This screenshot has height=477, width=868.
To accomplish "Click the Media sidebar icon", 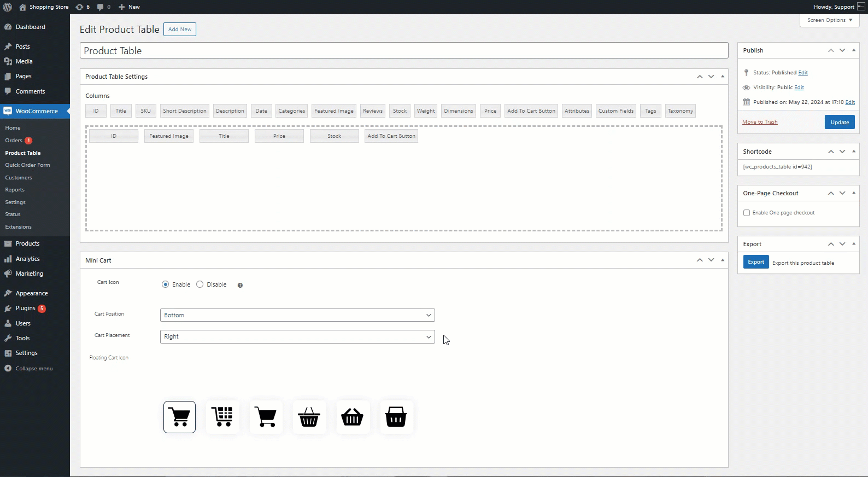I will pyautogui.click(x=8, y=61).
